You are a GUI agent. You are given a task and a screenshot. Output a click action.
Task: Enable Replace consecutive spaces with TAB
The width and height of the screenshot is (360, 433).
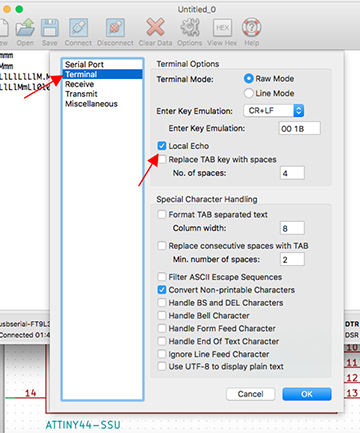point(162,246)
